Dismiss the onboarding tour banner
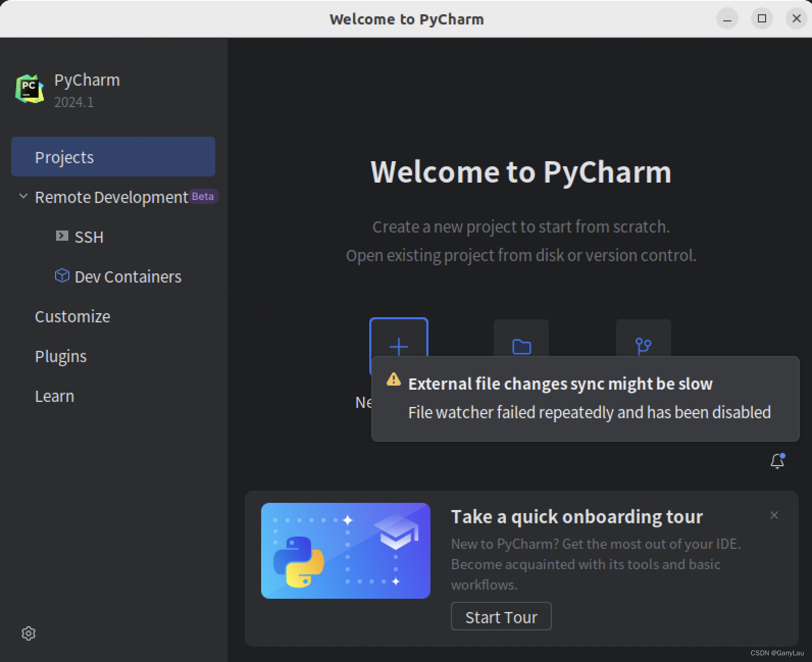This screenshot has height=662, width=812. [x=774, y=515]
